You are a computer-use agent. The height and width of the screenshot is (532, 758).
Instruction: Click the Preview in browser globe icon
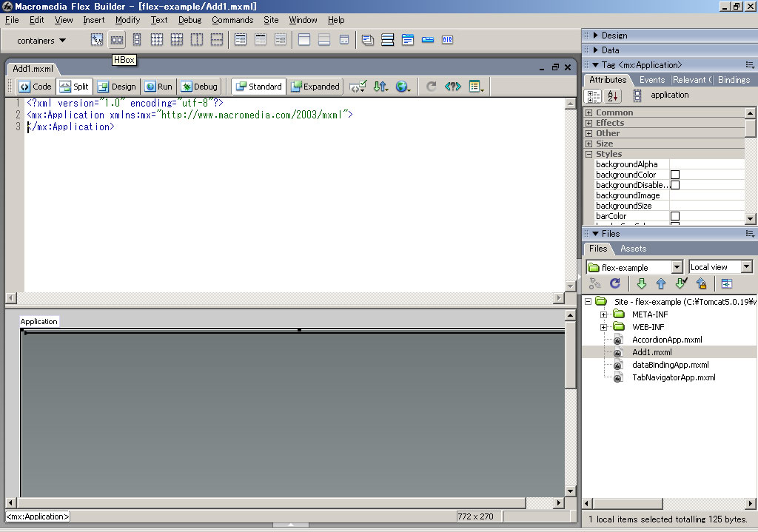pyautogui.click(x=403, y=87)
